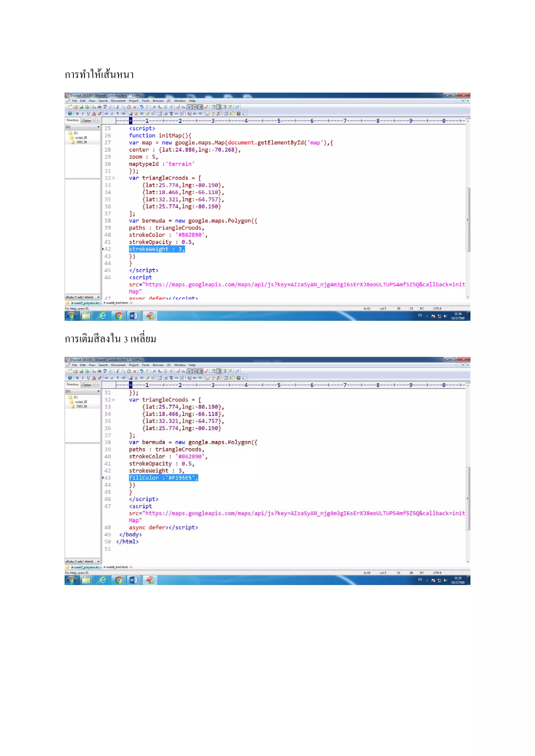Click Undo icon in upper EditPlus toolbar
535x756 pixels.
(x=142, y=107)
